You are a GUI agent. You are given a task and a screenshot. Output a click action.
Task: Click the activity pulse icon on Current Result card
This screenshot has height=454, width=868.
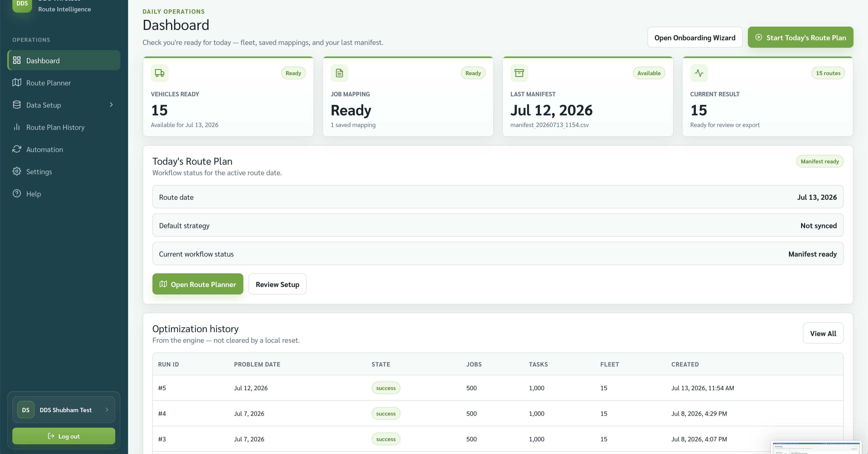699,73
